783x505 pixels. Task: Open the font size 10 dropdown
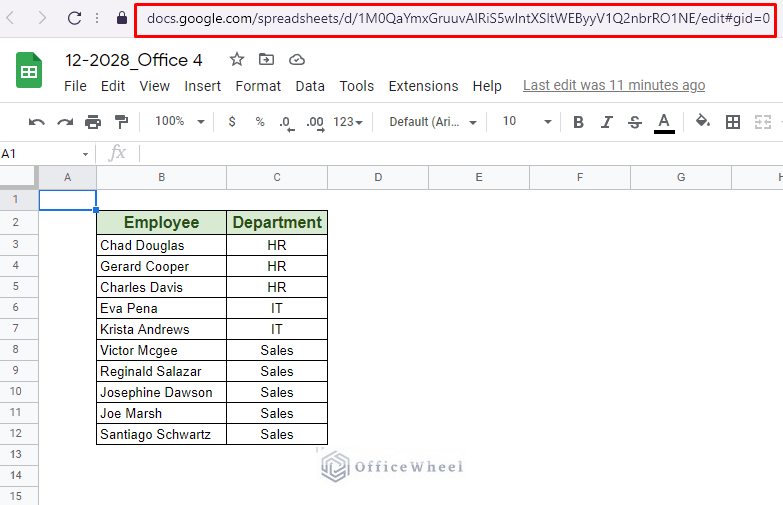pyautogui.click(x=526, y=122)
